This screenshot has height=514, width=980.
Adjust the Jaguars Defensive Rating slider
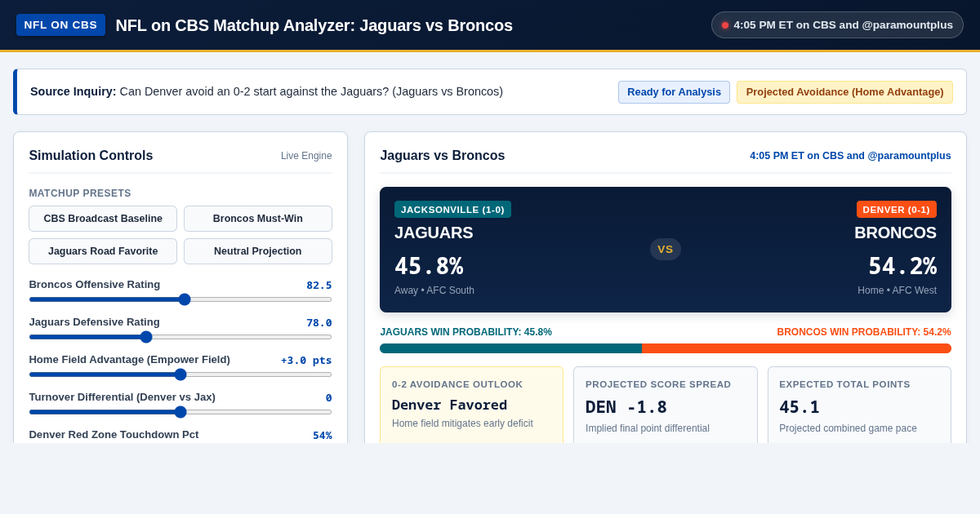(x=180, y=337)
